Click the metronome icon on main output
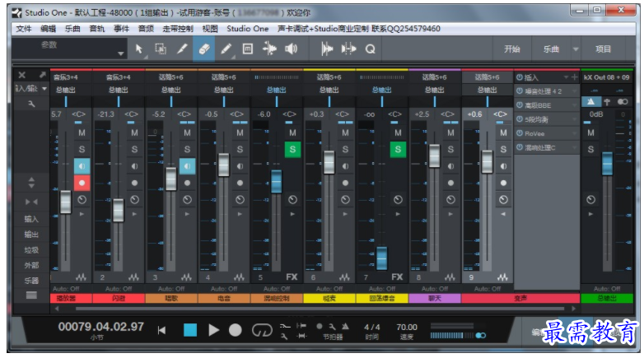The width and height of the screenshot is (644, 358). tap(590, 101)
